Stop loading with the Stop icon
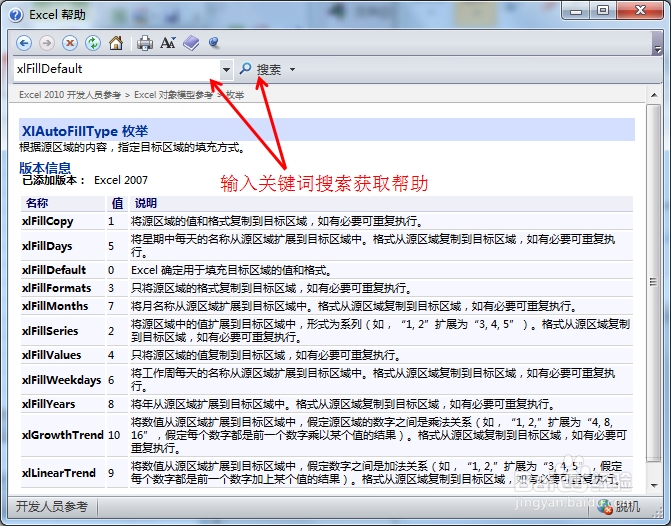The image size is (671, 526). click(x=70, y=43)
